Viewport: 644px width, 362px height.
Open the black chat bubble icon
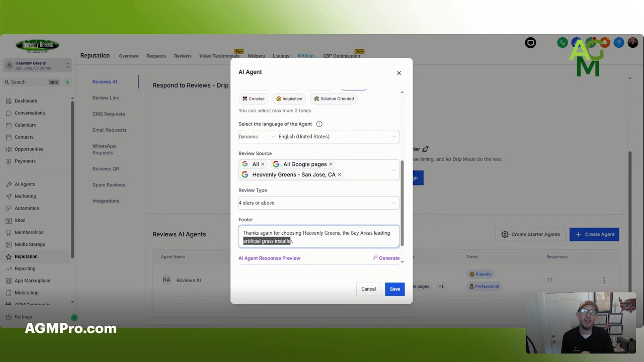(x=530, y=43)
